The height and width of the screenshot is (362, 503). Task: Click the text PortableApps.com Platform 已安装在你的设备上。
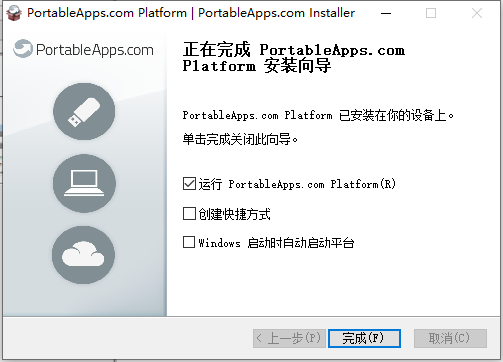(318, 115)
